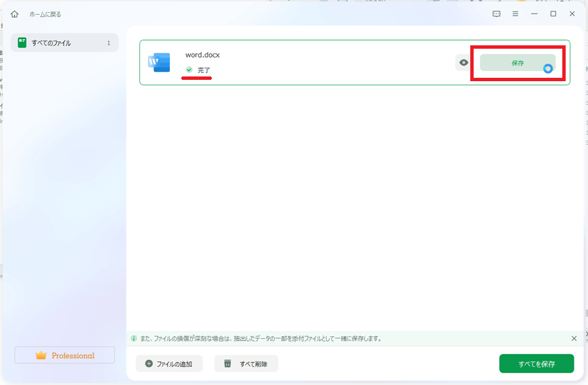Click the green 完了 checkmark status icon
The image size is (588, 385).
(189, 70)
